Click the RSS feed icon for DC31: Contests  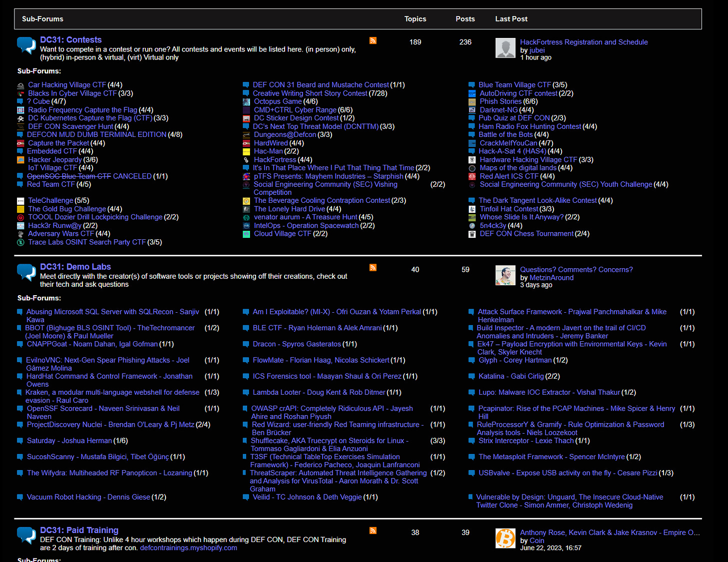[373, 40]
